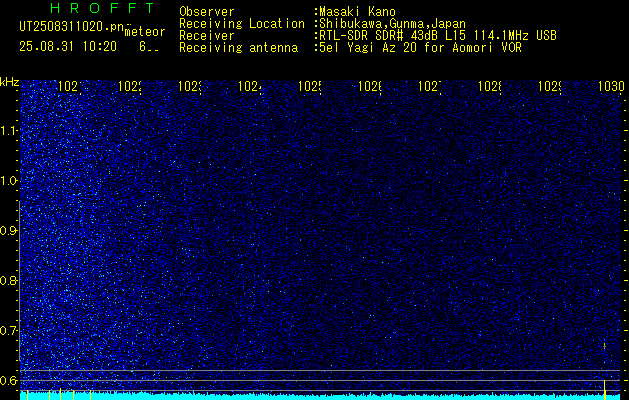Click the HROFFT title text

point(103,8)
